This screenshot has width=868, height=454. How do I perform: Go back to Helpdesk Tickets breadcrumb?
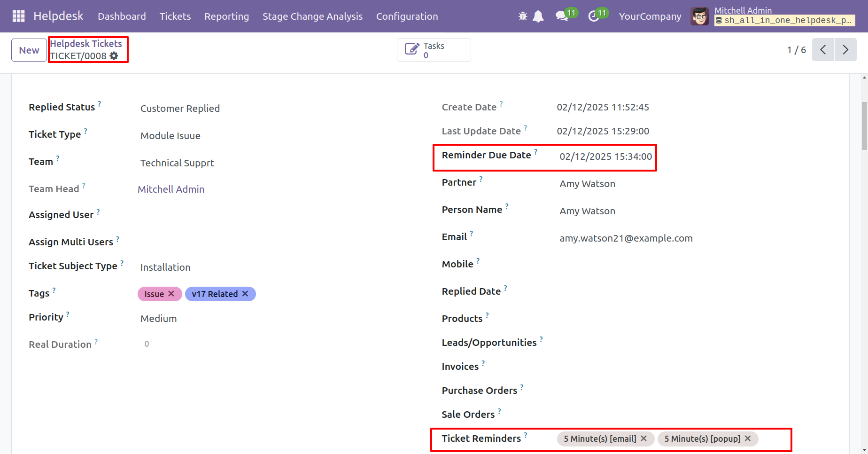tap(86, 44)
